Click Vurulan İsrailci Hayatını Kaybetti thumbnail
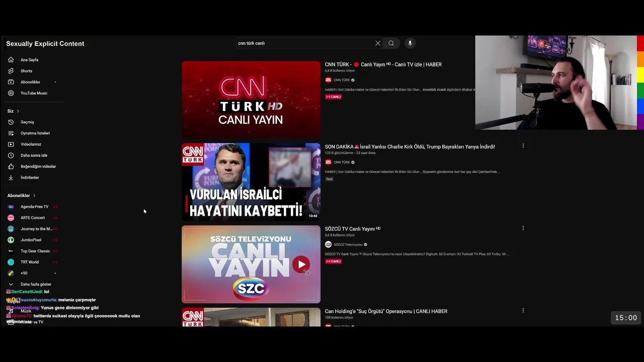Viewport: 644px width, 362px height. click(251, 182)
